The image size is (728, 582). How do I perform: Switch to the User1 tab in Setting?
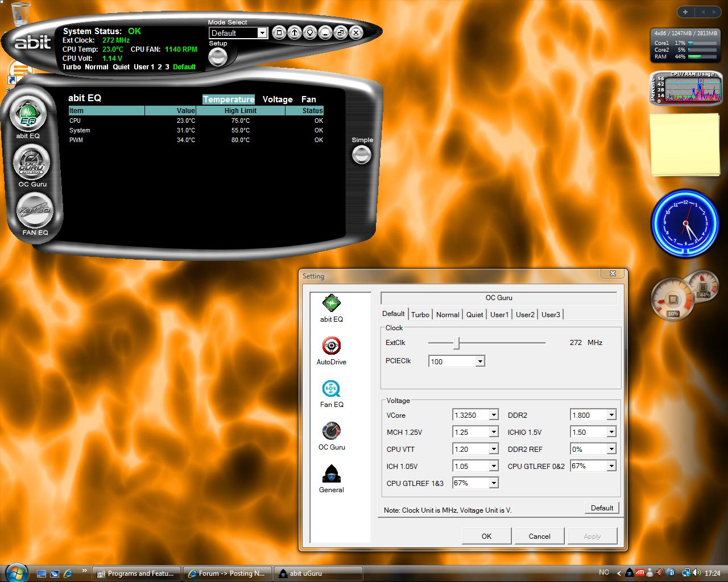499,314
